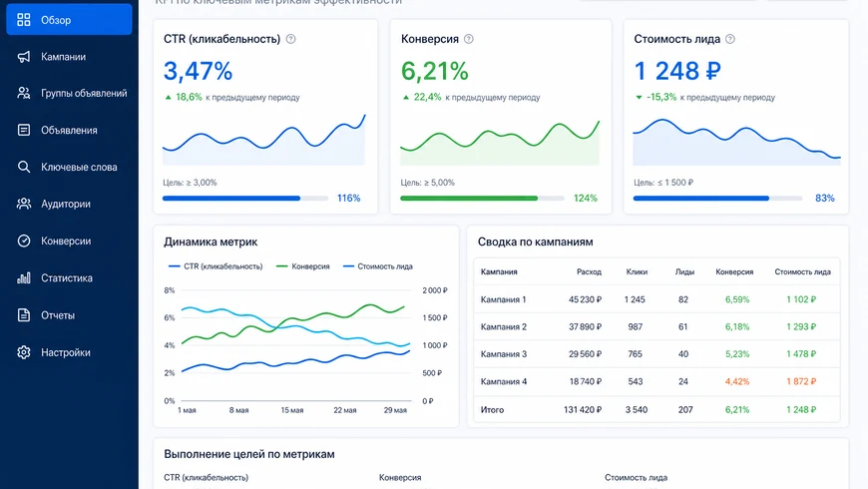
Task: Select Кампания 3 row name
Action: point(503,354)
